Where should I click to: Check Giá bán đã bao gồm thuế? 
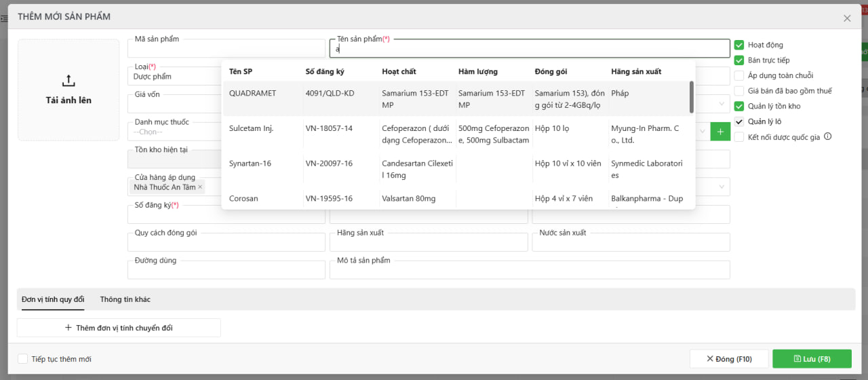tap(739, 91)
